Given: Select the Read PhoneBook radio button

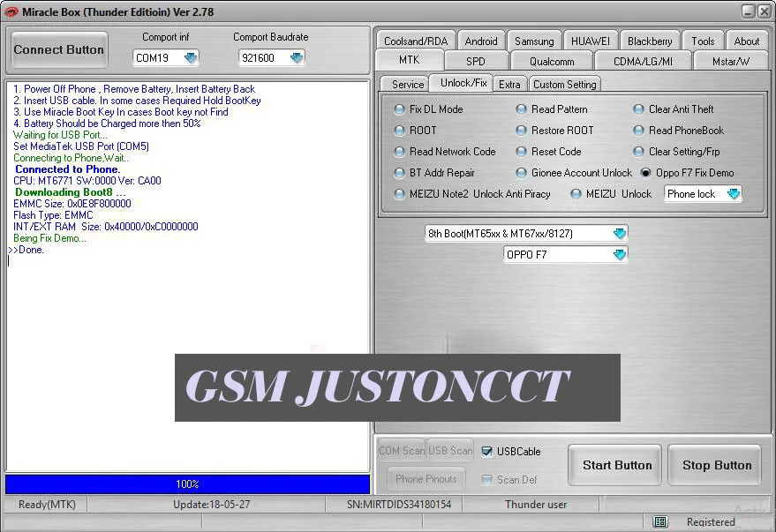Looking at the screenshot, I should coord(638,131).
